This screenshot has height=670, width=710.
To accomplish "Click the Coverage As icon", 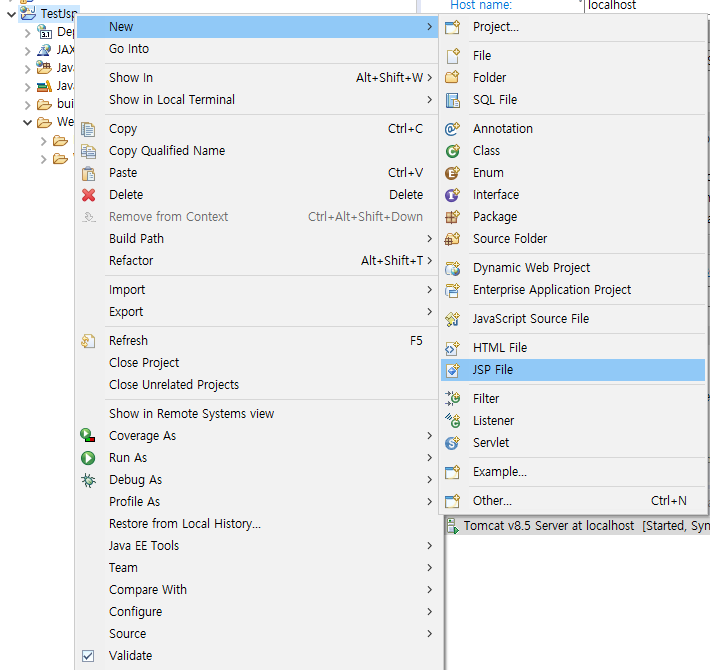I will point(88,436).
